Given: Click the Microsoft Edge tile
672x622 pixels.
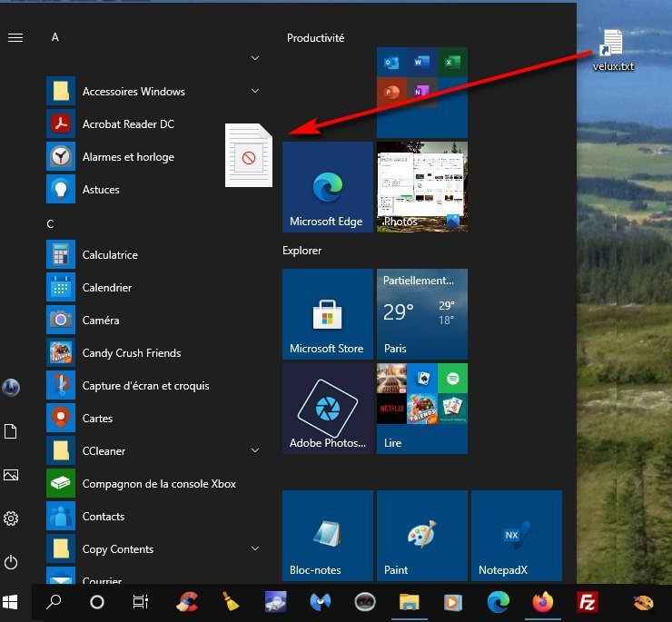Looking at the screenshot, I should coord(328,187).
